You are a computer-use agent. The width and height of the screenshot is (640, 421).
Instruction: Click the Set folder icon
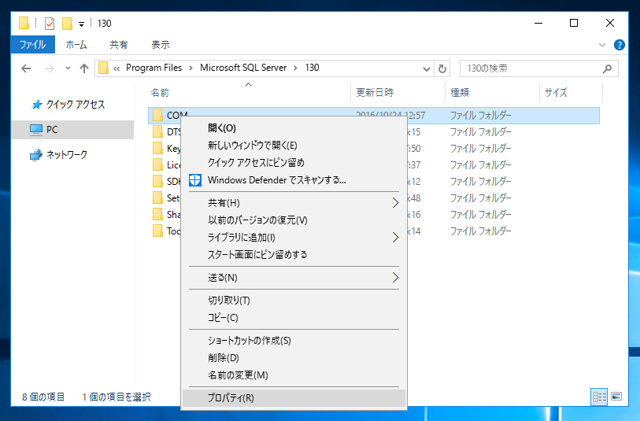(158, 198)
